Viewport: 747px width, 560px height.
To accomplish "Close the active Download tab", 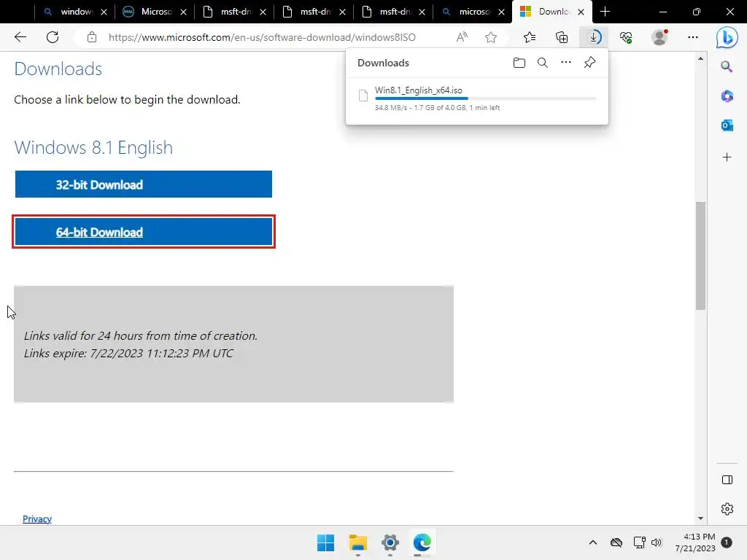I will (x=581, y=12).
